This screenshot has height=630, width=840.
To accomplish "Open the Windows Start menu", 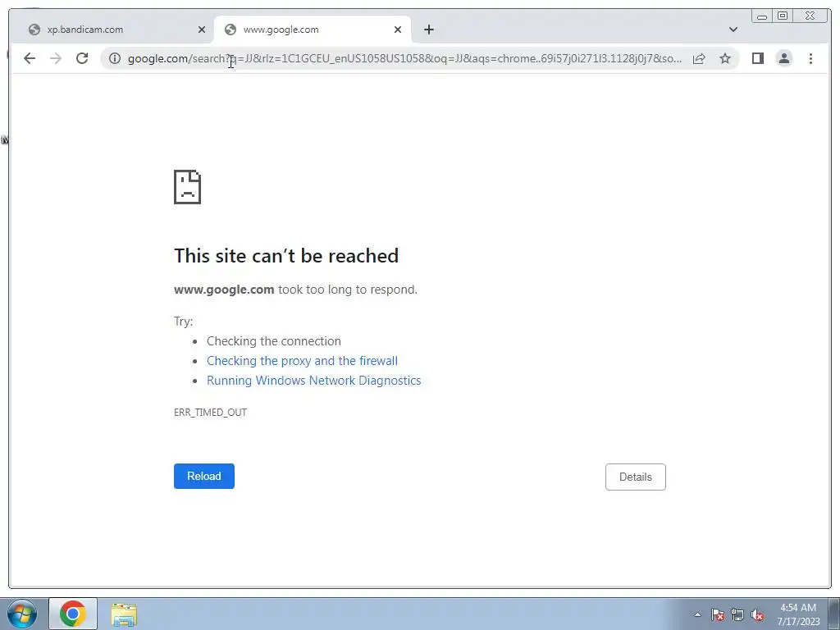I will point(22,614).
